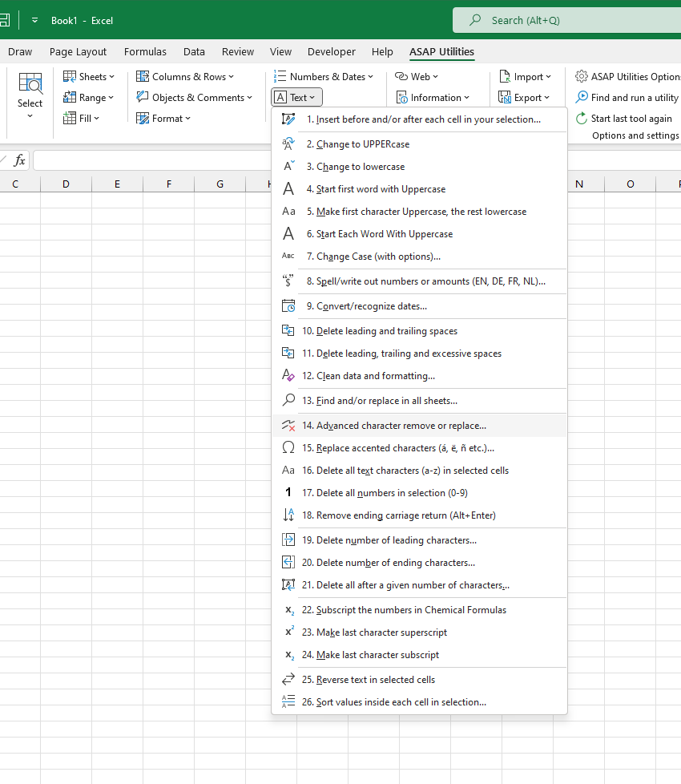Click the Find and run a utility icon
The height and width of the screenshot is (784, 681).
coord(581,97)
